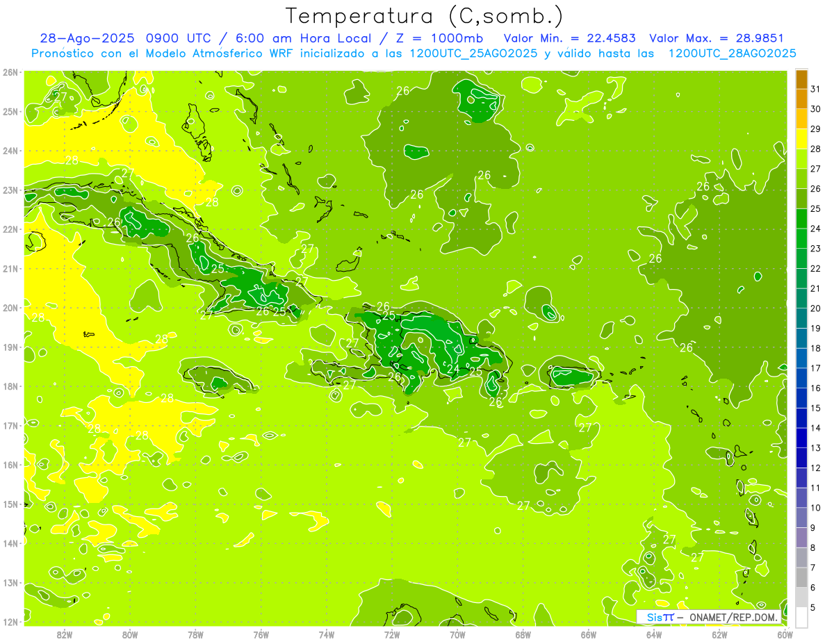
Task: Click the 24N latitude axis label
Action: pos(10,151)
